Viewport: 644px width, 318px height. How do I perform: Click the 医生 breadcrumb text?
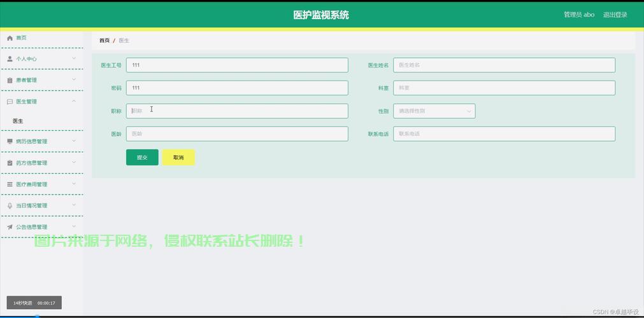[x=124, y=41]
